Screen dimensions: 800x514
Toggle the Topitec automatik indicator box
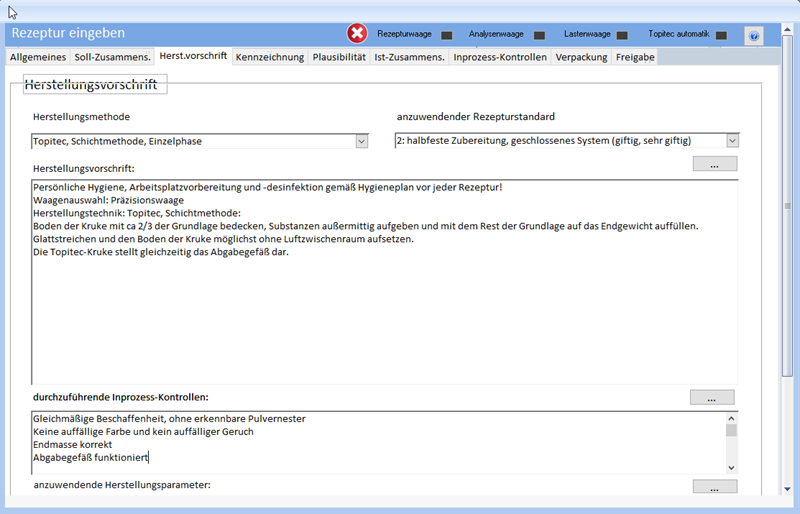point(721,36)
